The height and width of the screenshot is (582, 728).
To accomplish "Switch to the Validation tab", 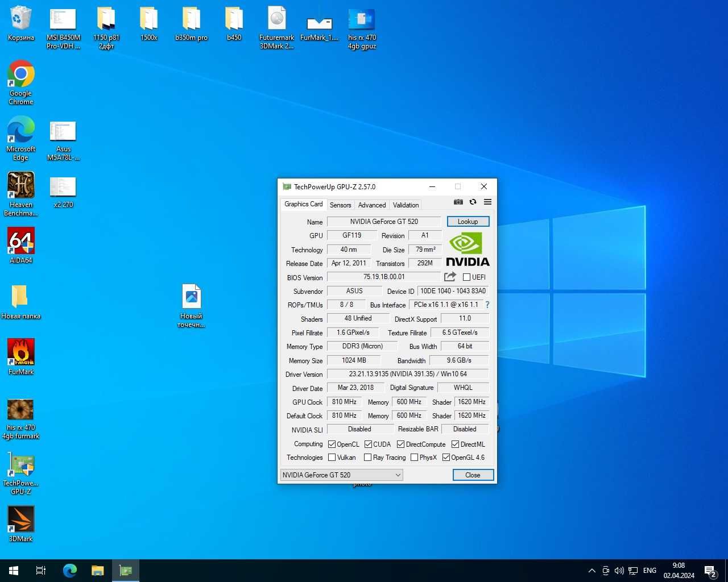I will click(x=406, y=205).
